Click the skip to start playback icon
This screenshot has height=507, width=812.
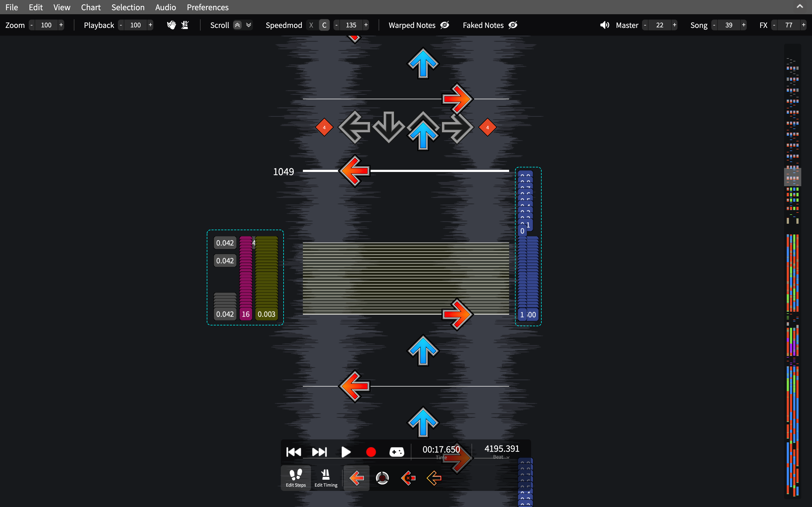tap(293, 452)
